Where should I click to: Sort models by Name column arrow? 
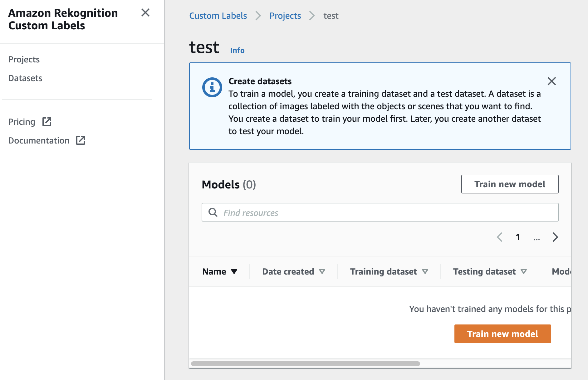point(234,271)
